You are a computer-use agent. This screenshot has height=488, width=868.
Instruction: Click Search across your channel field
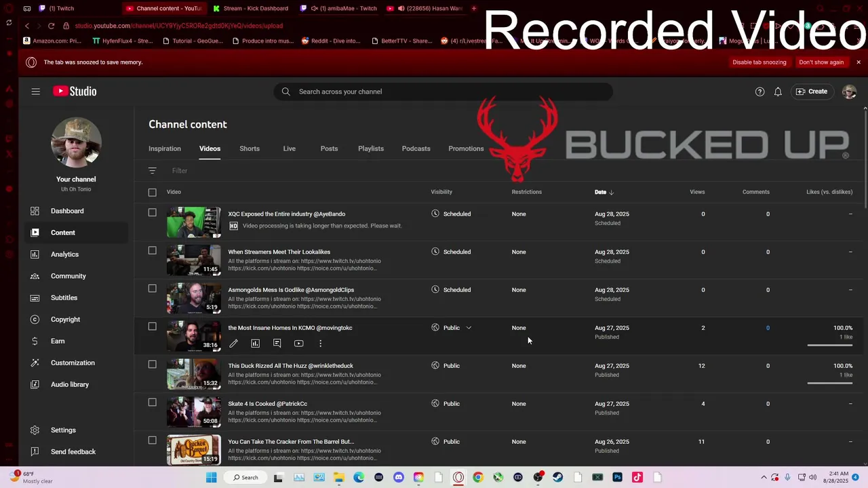click(x=443, y=91)
